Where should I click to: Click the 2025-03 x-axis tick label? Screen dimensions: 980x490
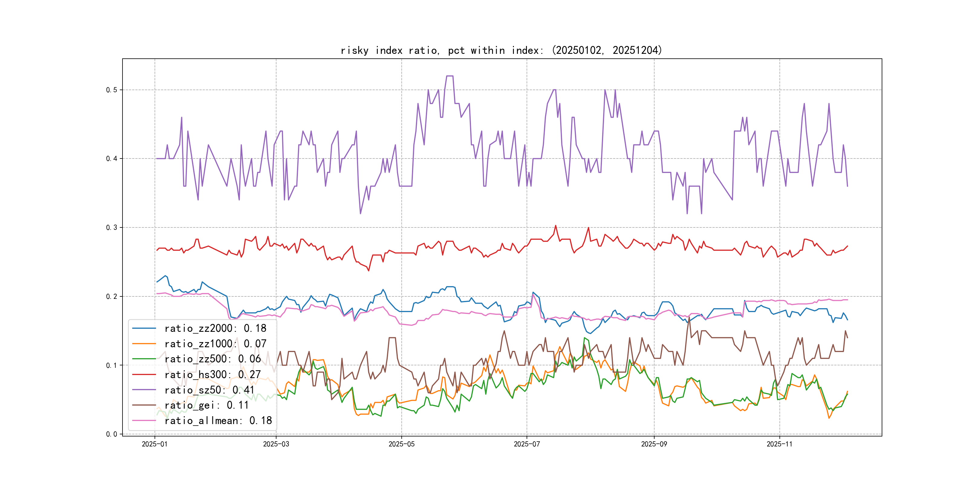pos(276,444)
